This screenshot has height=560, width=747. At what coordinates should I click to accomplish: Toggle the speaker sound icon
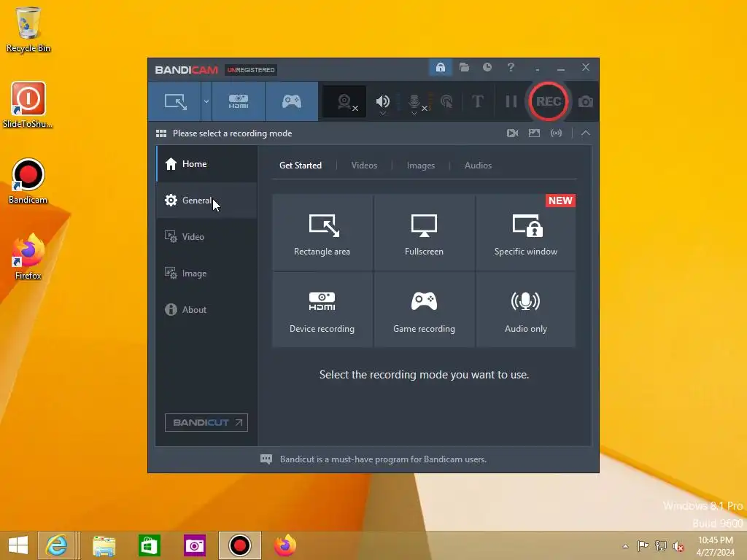click(382, 101)
